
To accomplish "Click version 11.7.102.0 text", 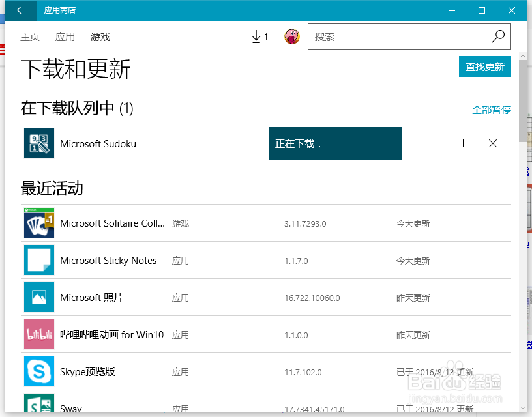I will point(303,372).
